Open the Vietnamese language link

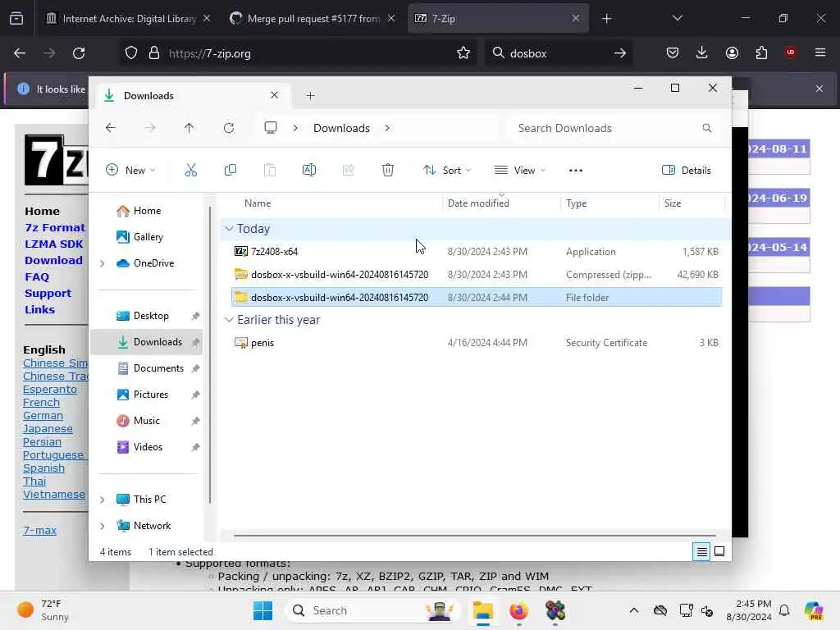53,495
